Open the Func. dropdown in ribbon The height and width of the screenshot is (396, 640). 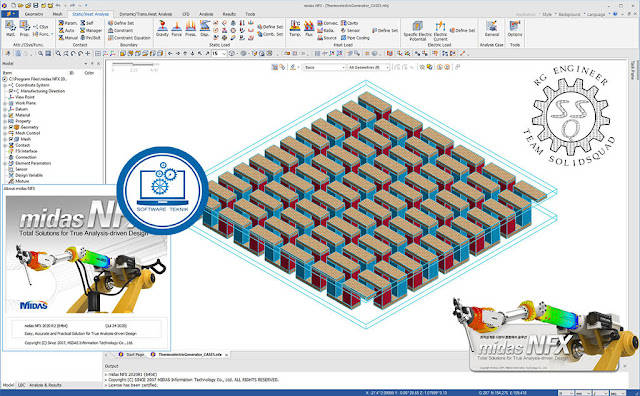click(x=43, y=34)
